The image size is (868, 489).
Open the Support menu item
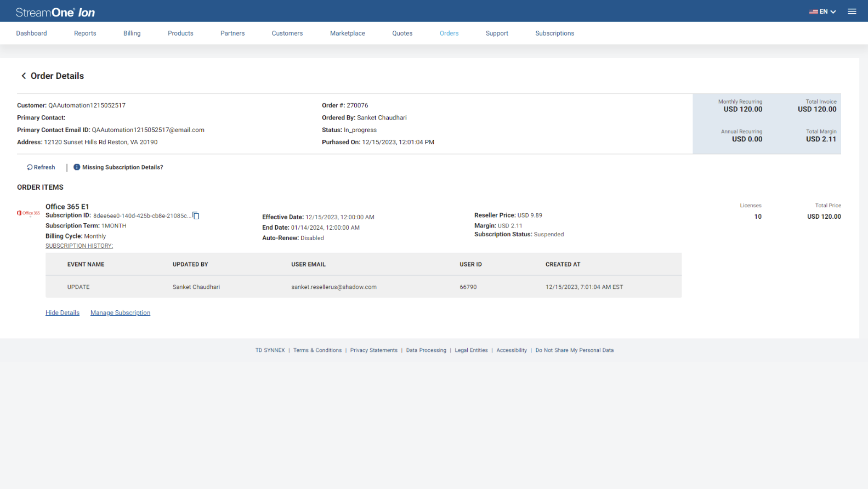(x=497, y=33)
